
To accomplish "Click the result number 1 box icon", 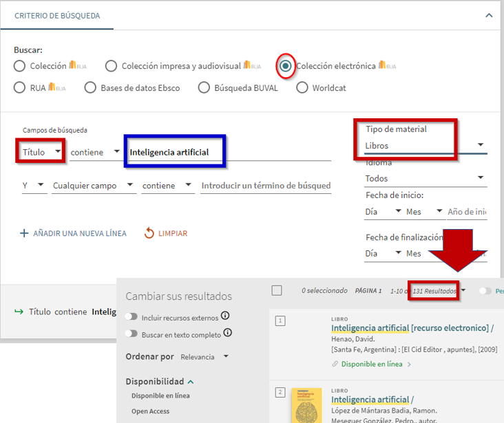I will (x=280, y=321).
